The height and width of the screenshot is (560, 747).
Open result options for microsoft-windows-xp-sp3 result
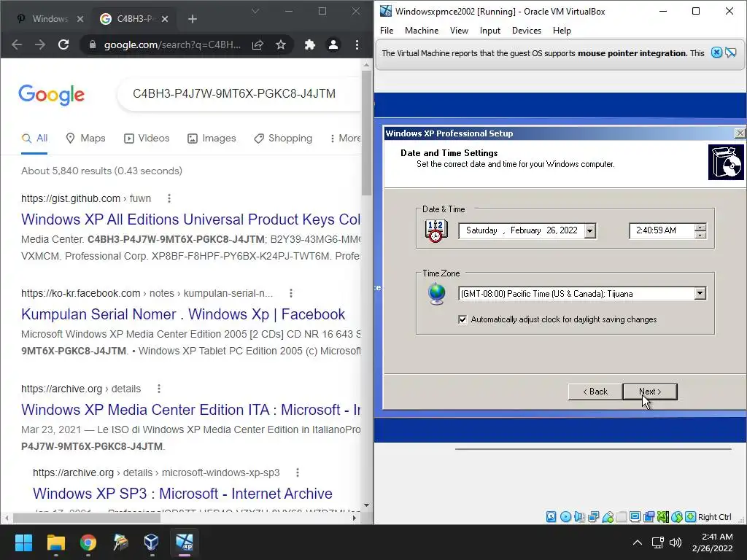coord(298,472)
